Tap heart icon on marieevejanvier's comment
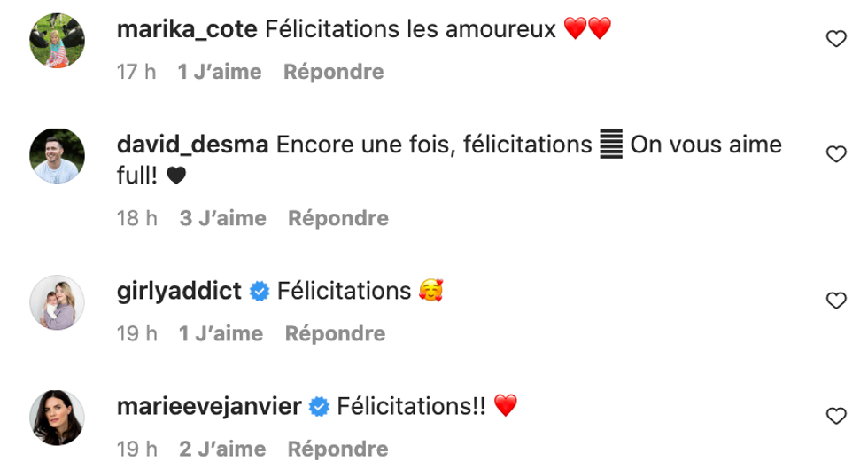This screenshot has height=469, width=868. click(835, 416)
